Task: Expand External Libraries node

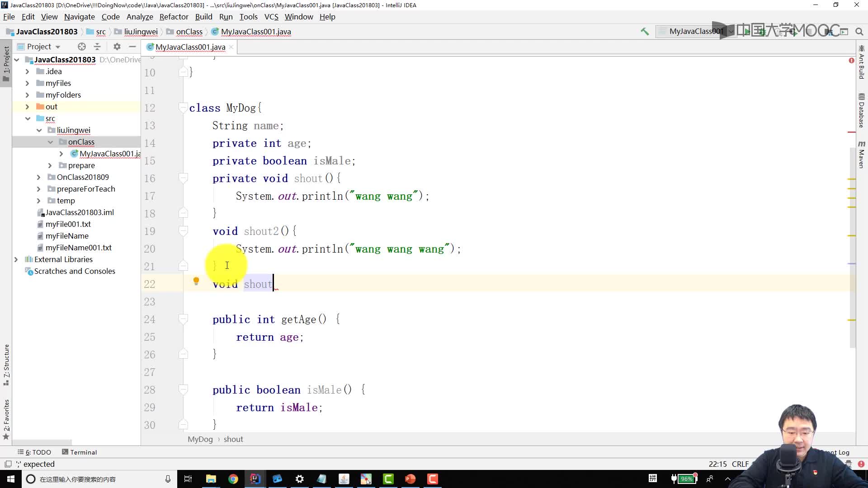Action: point(16,259)
